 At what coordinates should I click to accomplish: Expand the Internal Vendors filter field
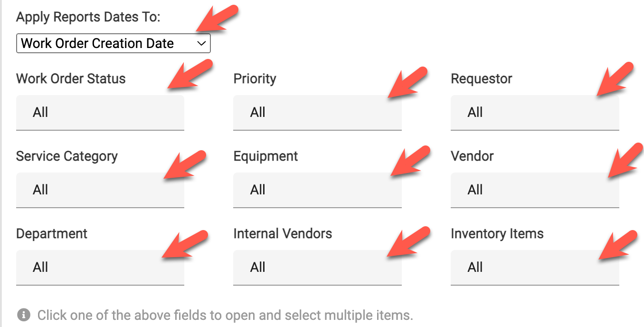(x=317, y=268)
